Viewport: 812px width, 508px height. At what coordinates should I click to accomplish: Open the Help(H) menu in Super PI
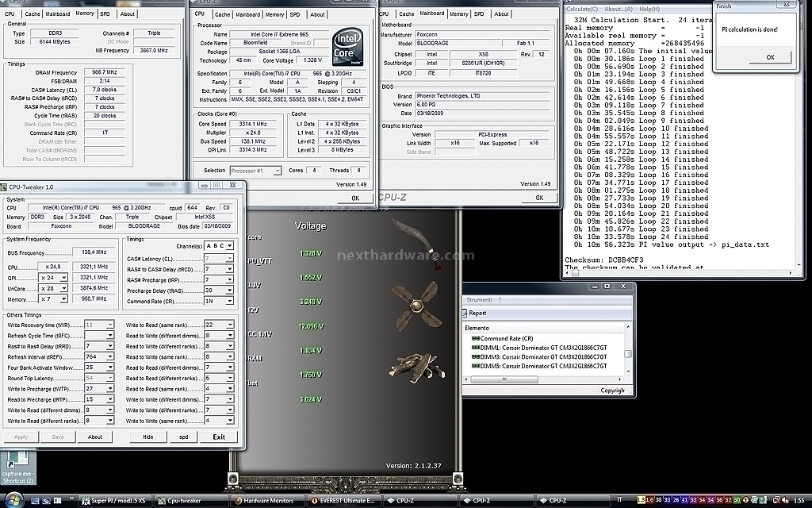click(x=649, y=9)
